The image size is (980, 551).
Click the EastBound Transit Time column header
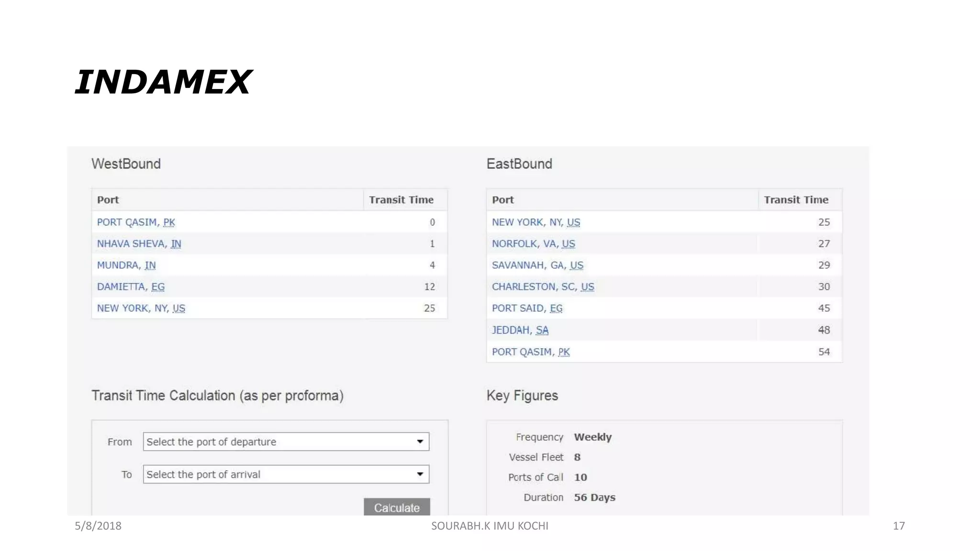coord(796,200)
